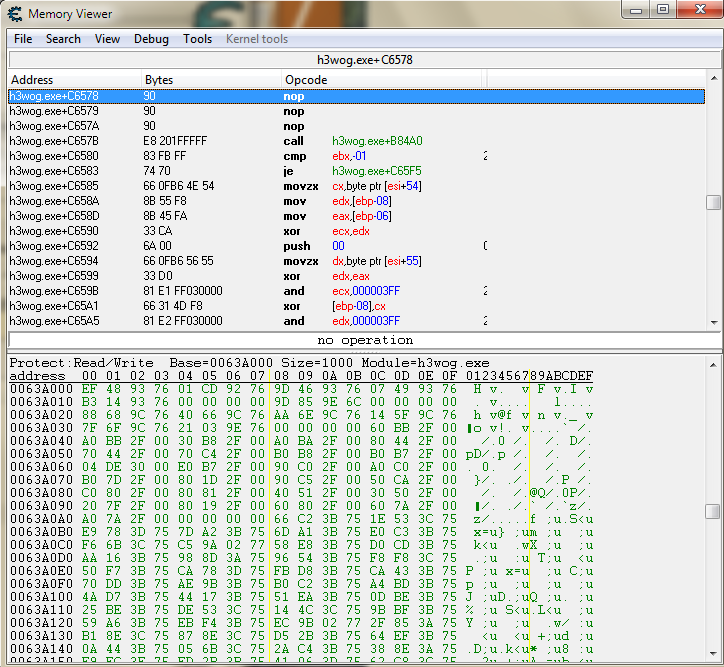Click the hex dump scrollbar up arrow
This screenshot has width=724, height=667.
pos(712,362)
